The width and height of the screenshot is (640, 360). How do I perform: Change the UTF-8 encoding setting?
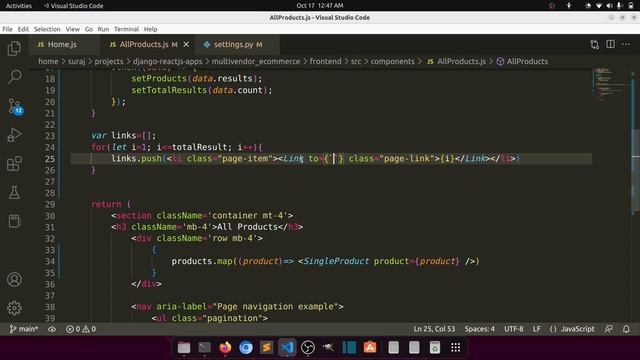[x=513, y=329]
